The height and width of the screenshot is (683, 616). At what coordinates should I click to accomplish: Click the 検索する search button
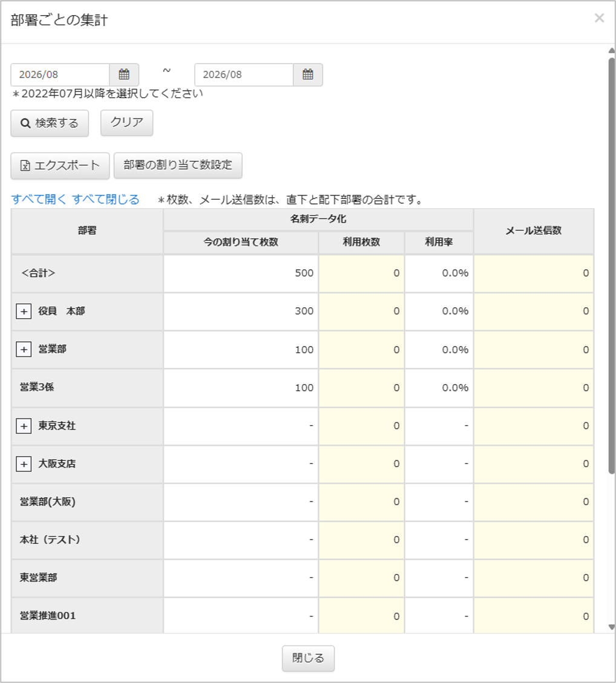click(50, 123)
